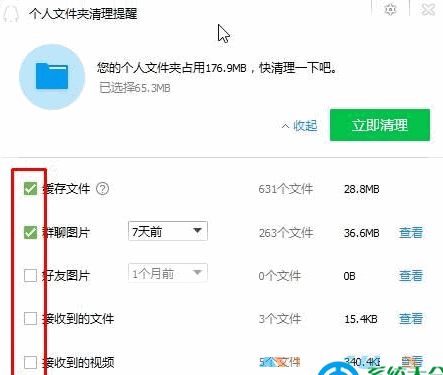Image resolution: width=443 pixels, height=375 pixels.
Task: Click the help question mark next to 缓存文件
Action: click(102, 189)
